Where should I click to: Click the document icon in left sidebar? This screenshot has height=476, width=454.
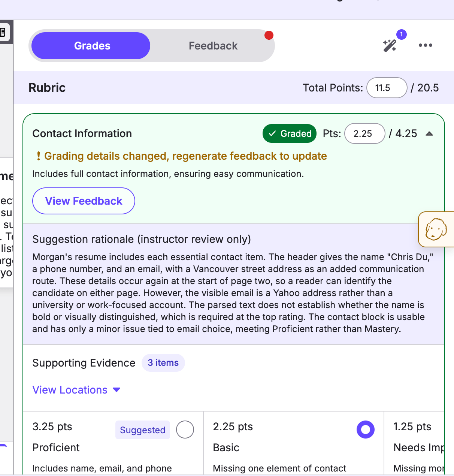(3, 32)
